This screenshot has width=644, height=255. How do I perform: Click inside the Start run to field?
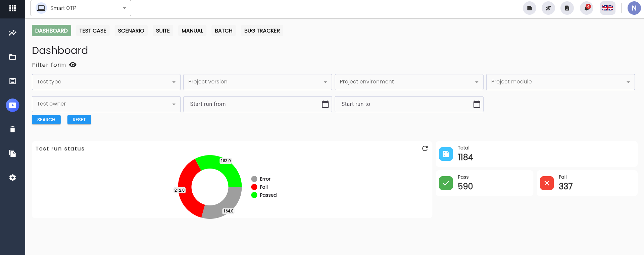409,104
